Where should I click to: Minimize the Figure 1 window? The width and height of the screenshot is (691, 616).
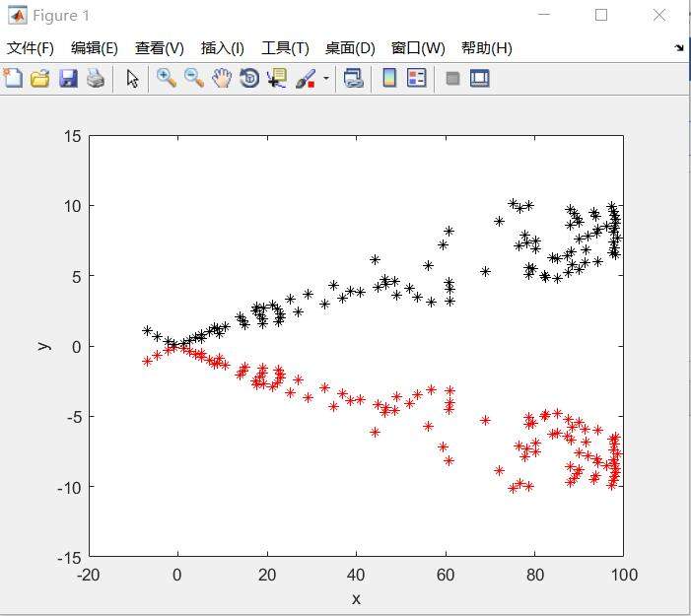point(545,15)
